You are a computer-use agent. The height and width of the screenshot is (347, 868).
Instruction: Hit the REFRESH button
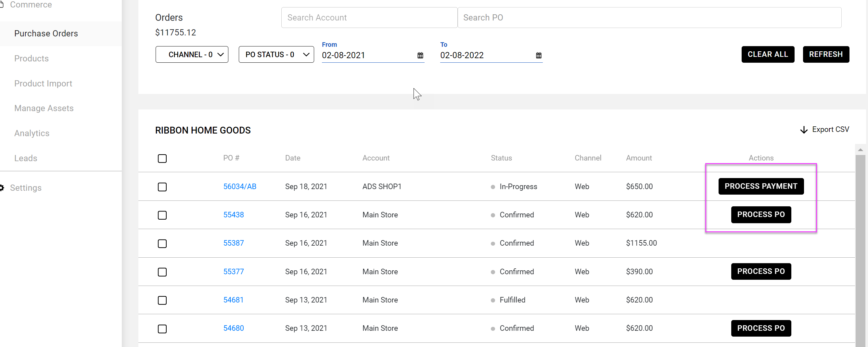[825, 55]
